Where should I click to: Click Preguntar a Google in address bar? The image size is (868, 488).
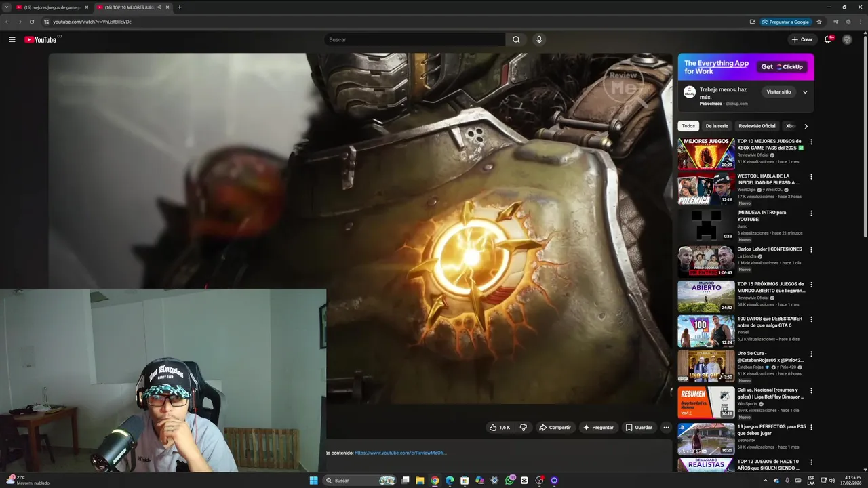pos(785,22)
